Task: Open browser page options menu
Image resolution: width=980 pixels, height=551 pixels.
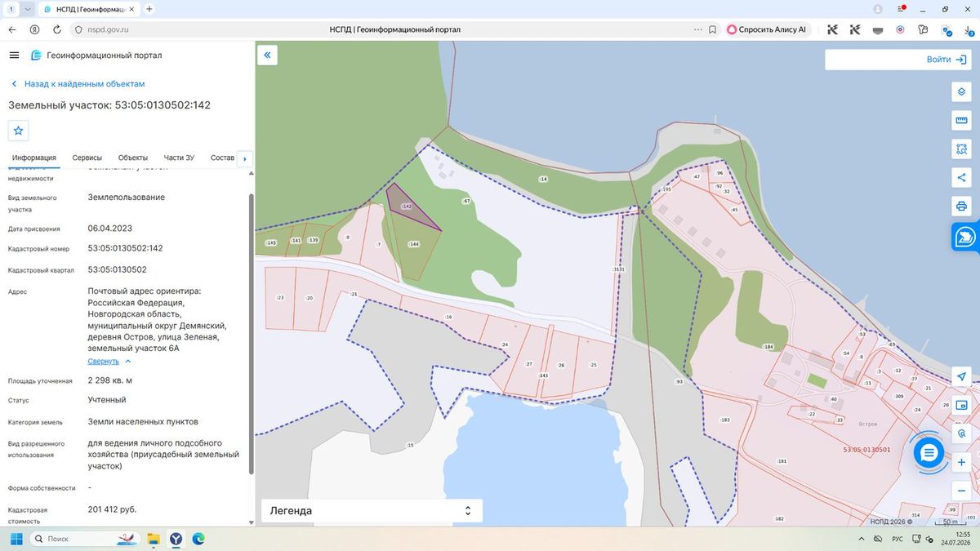Action: tap(697, 29)
